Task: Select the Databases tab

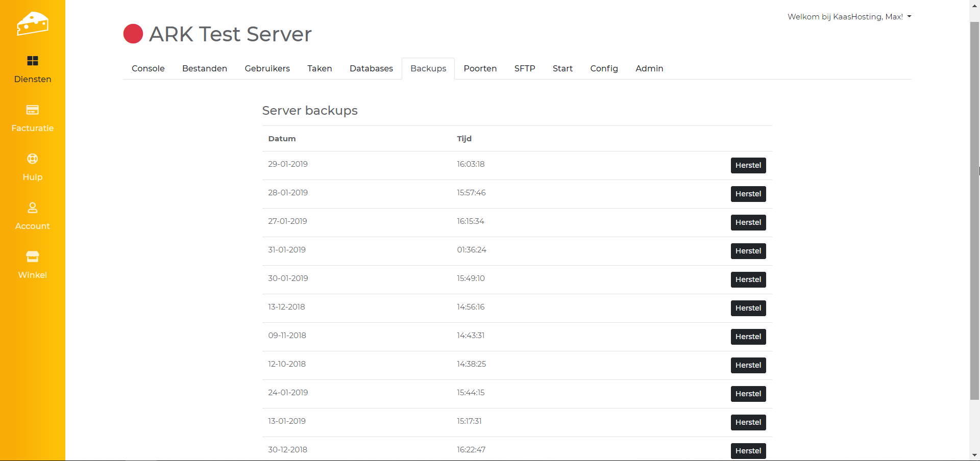Action: 371,69
